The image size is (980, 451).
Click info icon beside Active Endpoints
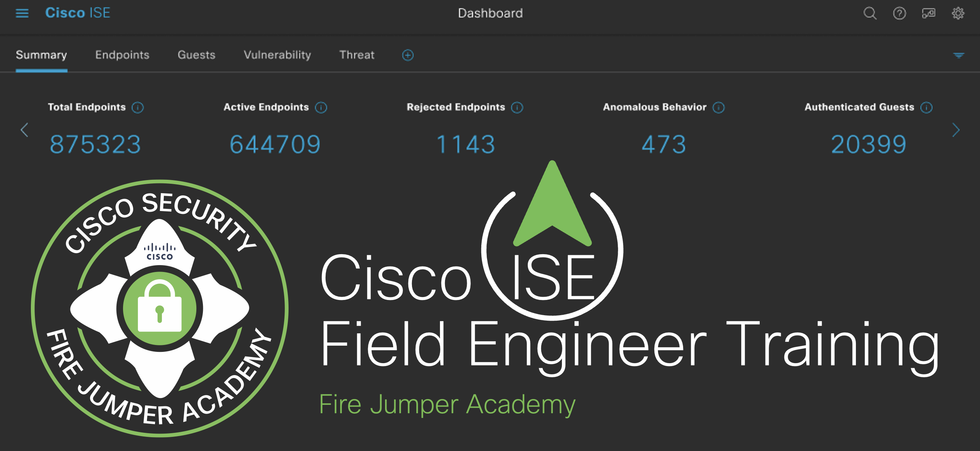coord(321,108)
